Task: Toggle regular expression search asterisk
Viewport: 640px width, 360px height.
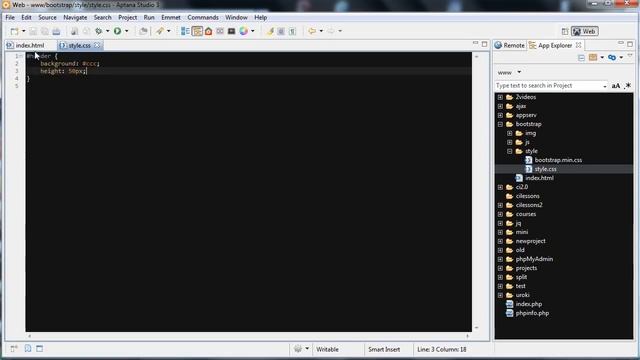Action: pos(628,86)
